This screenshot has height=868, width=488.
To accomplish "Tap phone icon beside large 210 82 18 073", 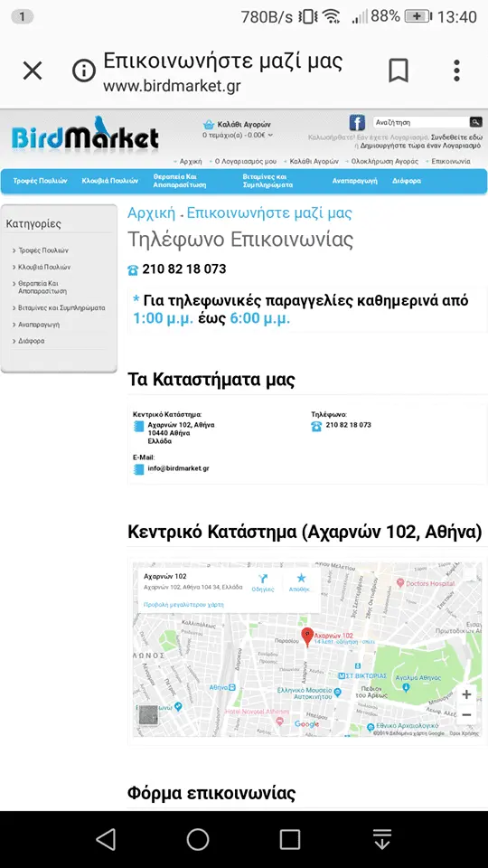I will click(133, 270).
